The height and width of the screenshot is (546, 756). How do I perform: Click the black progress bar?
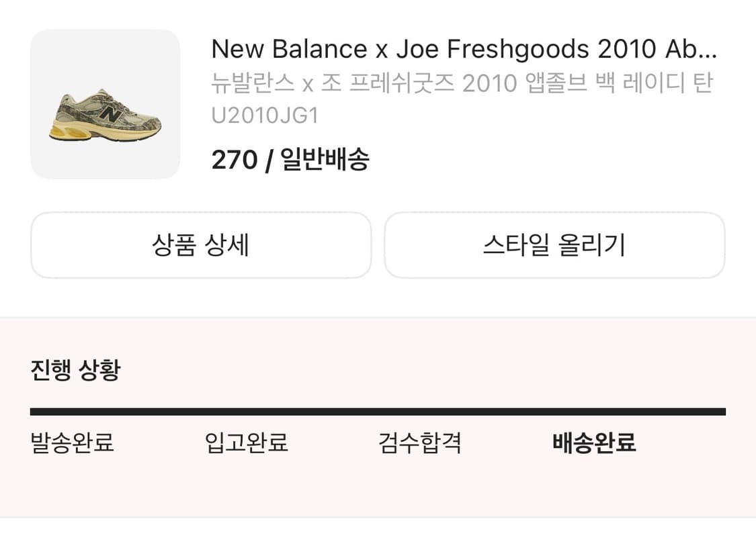(378, 412)
